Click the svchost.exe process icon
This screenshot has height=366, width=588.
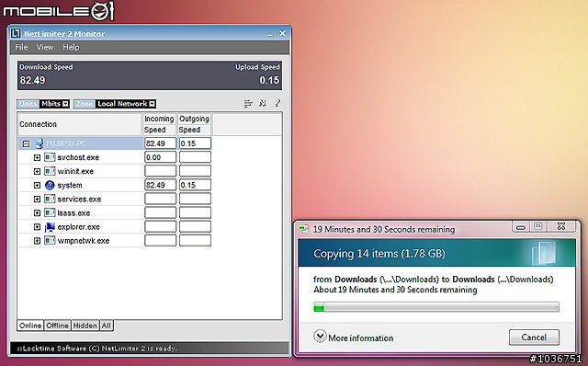[x=50, y=157]
